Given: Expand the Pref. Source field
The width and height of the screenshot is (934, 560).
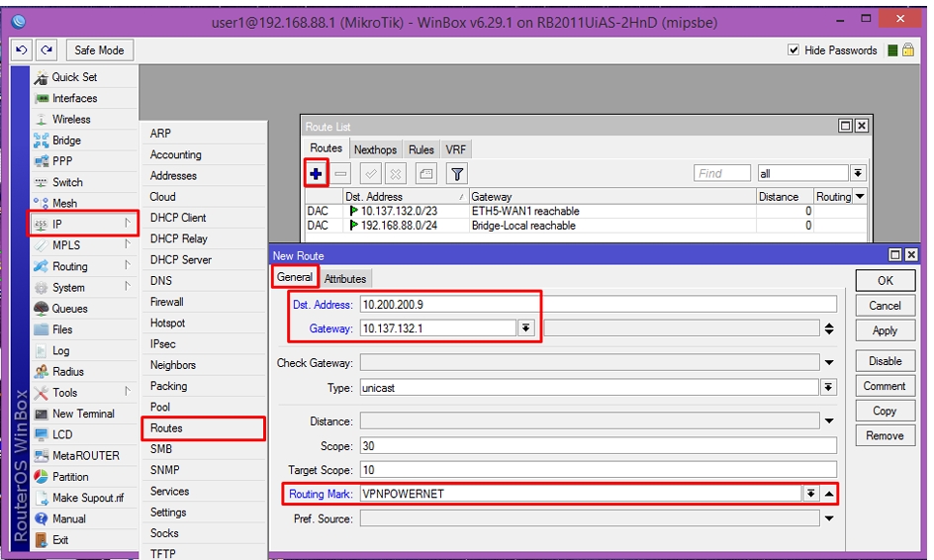Looking at the screenshot, I should tap(828, 518).
